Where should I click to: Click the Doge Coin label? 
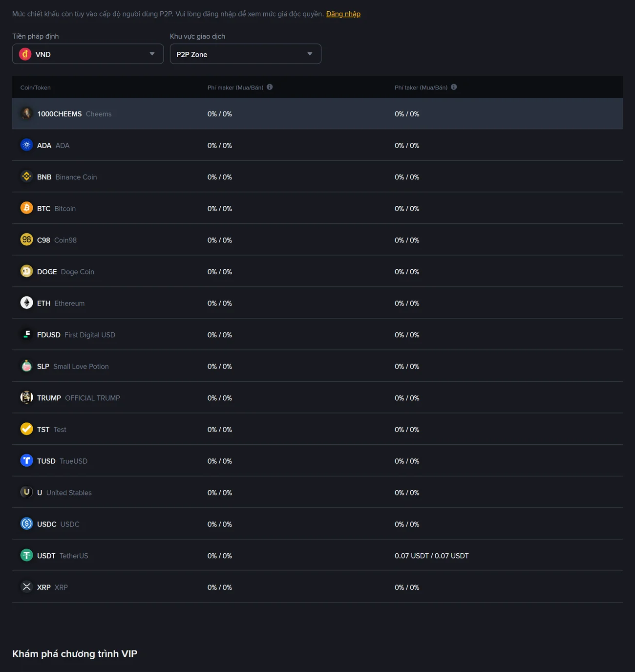click(78, 272)
